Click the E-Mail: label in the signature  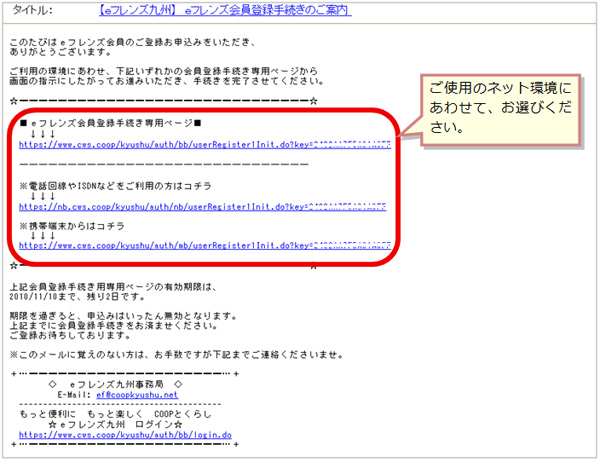pyautogui.click(x=74, y=395)
